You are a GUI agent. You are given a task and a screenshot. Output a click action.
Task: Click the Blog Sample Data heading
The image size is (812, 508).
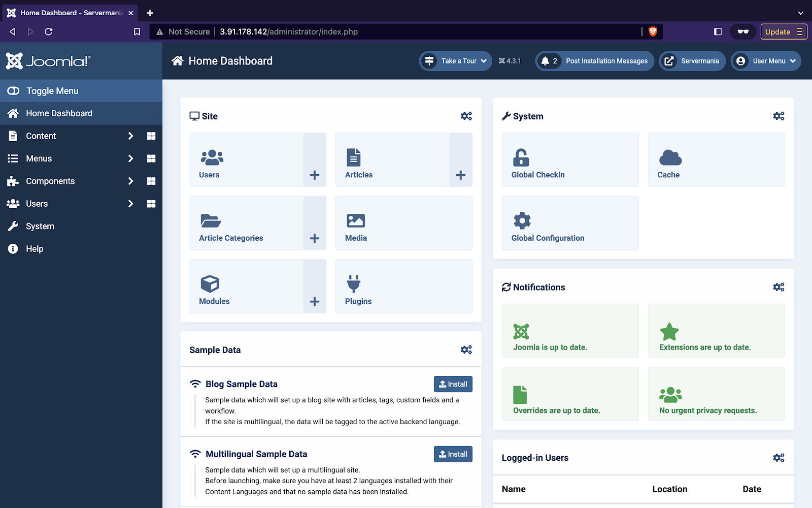pos(242,384)
